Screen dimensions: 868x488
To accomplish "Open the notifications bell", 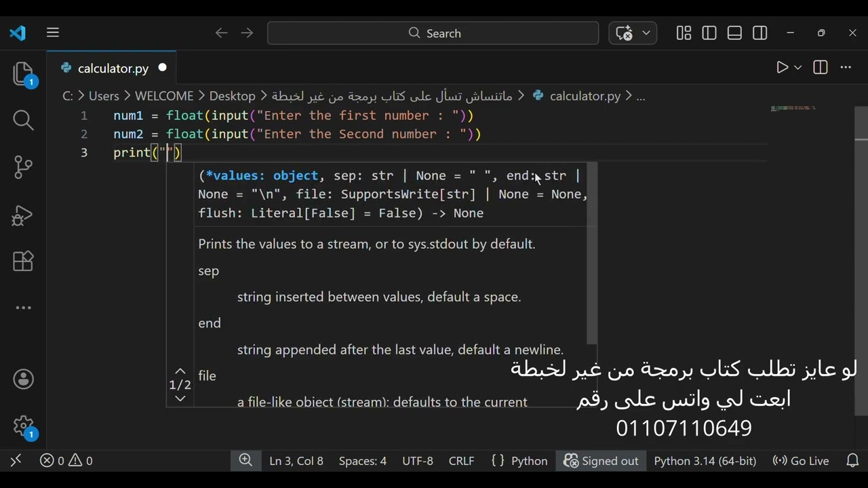I will pyautogui.click(x=853, y=461).
